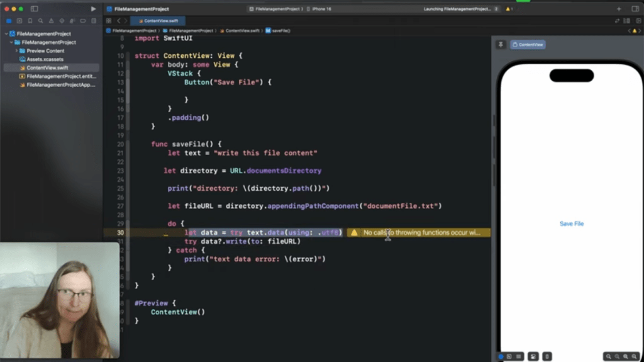
Task: Click the zoom in magnifier in preview canvas
Action: [626, 356]
